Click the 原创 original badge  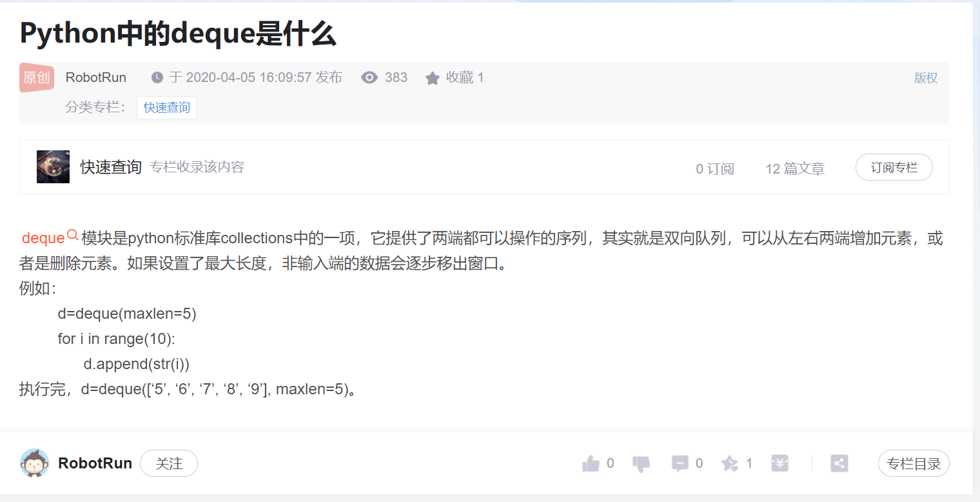[37, 77]
